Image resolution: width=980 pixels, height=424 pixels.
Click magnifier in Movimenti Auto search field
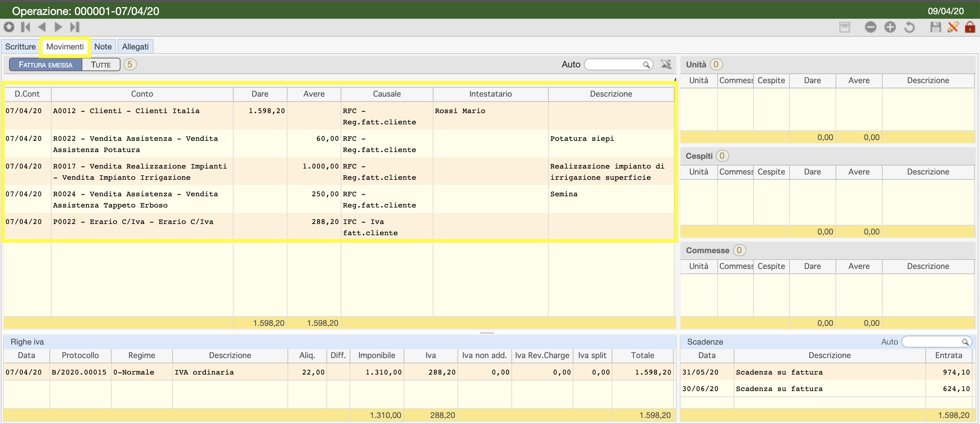(x=646, y=65)
